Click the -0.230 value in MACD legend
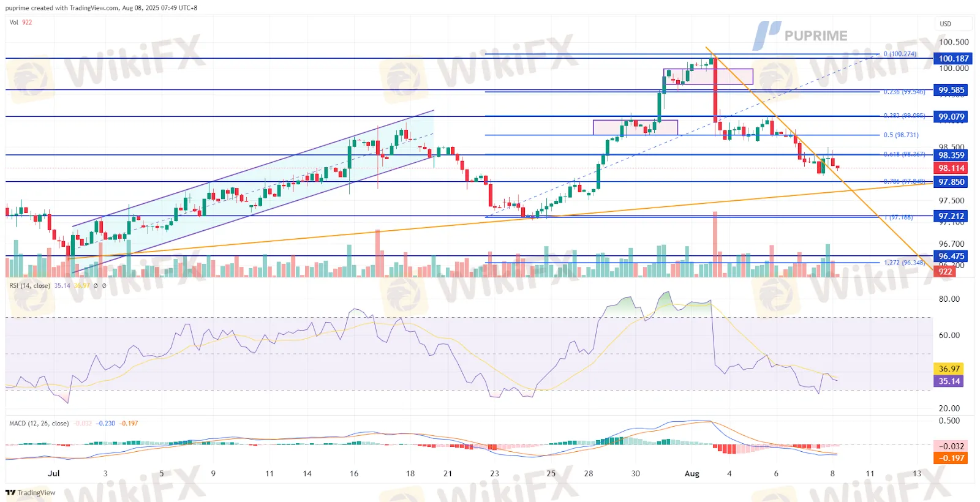The image size is (980, 502). (x=106, y=423)
